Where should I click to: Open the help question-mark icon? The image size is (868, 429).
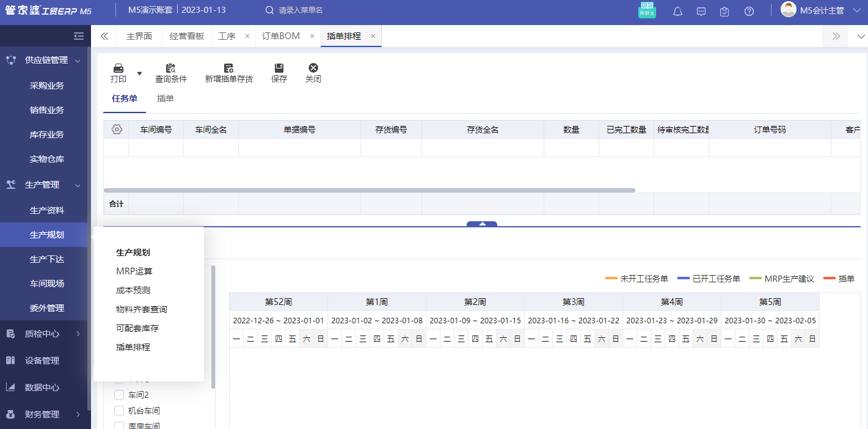click(749, 11)
